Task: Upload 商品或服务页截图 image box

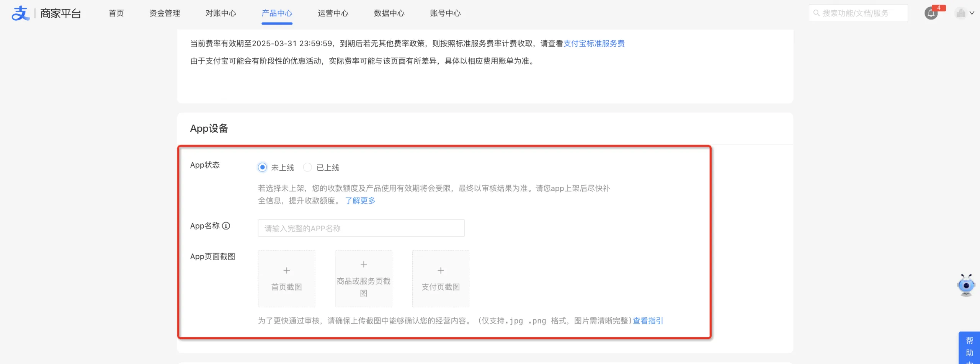Action: 363,279
